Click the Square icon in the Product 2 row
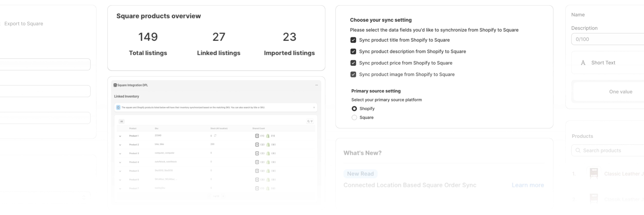The width and height of the screenshot is (644, 215). pos(257,145)
